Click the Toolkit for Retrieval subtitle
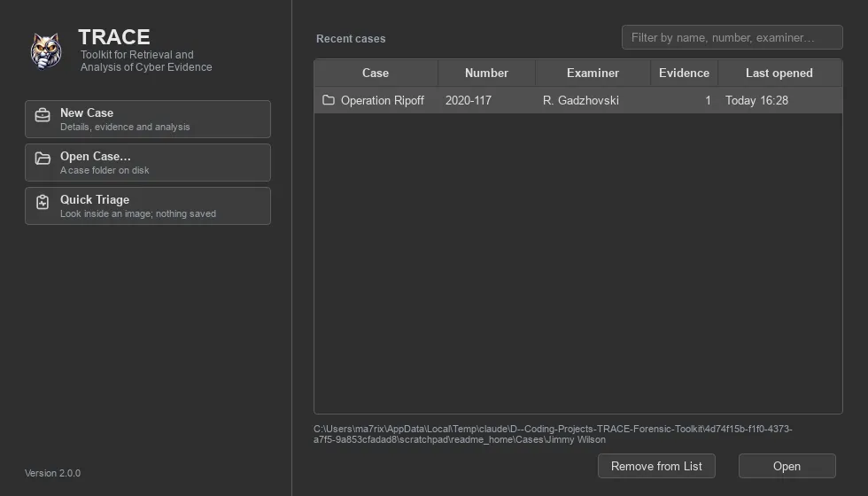Viewport: 868px width, 496px height. [x=146, y=61]
